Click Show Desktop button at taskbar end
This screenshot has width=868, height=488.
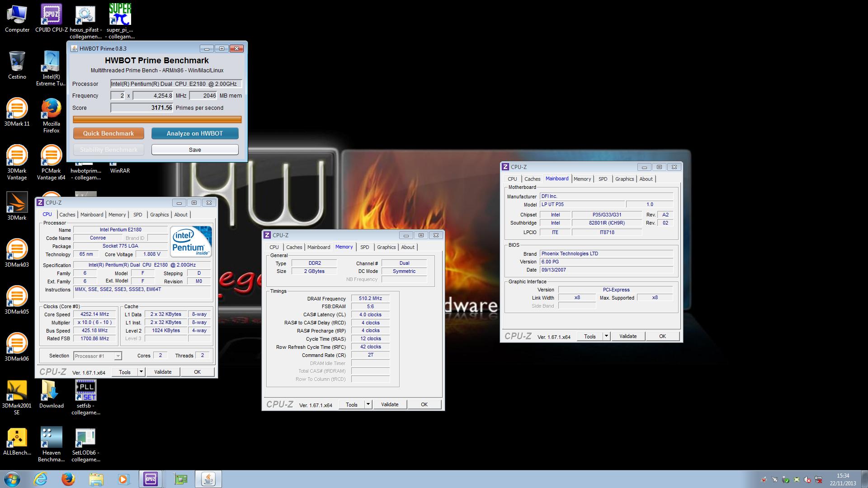(x=864, y=479)
